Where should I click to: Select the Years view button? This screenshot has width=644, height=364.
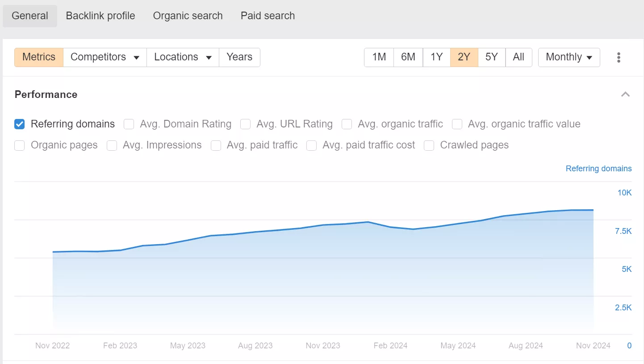(x=239, y=57)
